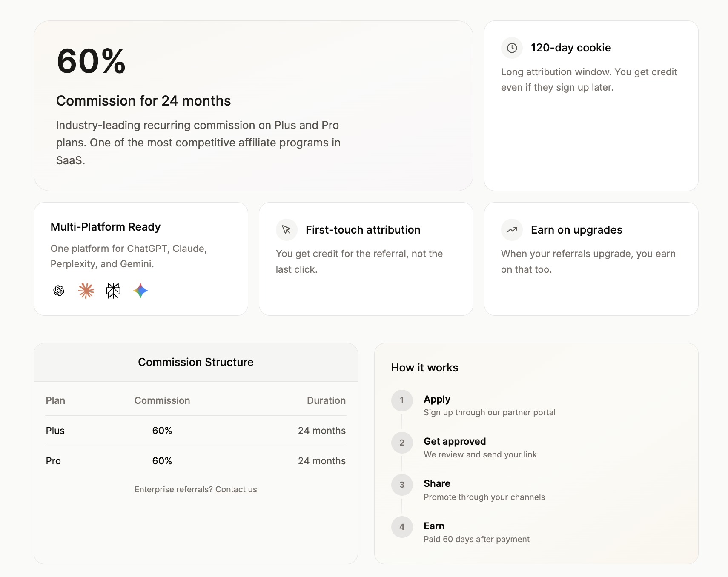Click the Commission Structure table header

pos(195,362)
